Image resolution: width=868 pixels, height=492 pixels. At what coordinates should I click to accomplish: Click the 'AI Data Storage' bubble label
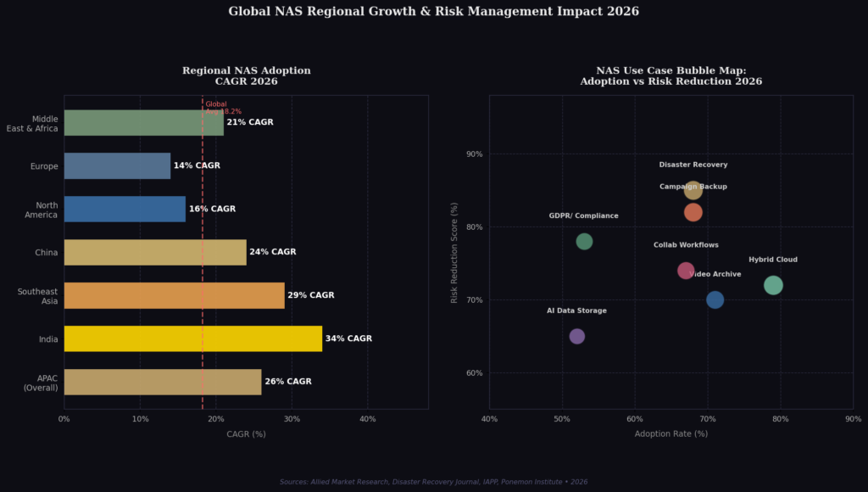point(576,310)
